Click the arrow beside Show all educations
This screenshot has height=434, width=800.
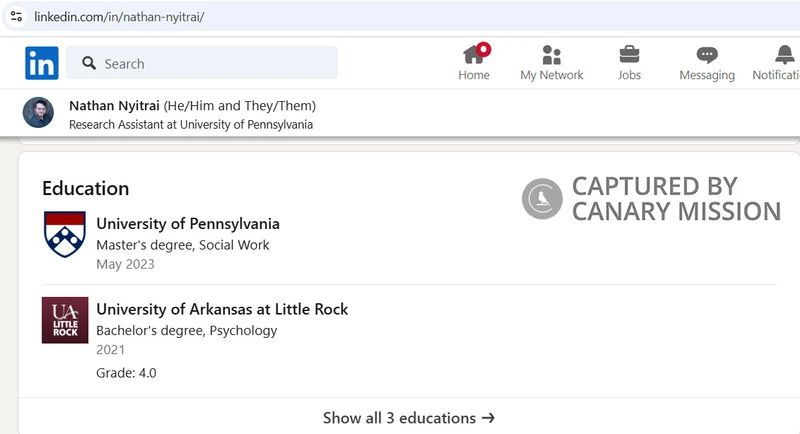click(488, 418)
